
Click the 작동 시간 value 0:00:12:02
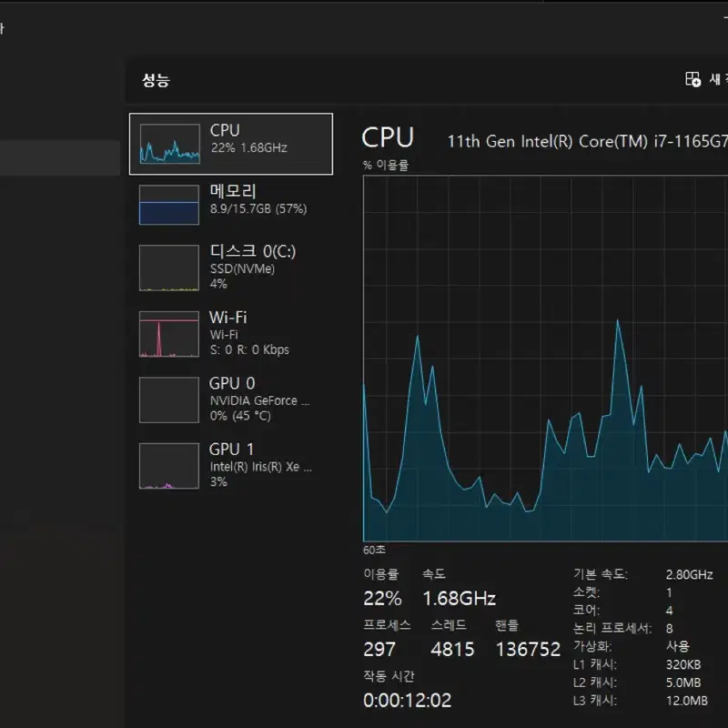pos(407,700)
